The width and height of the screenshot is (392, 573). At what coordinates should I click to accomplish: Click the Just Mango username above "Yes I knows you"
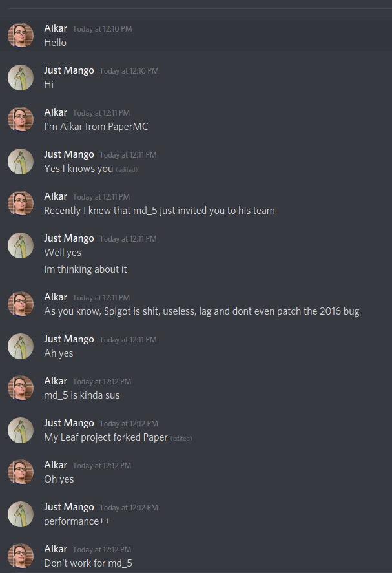click(x=69, y=154)
